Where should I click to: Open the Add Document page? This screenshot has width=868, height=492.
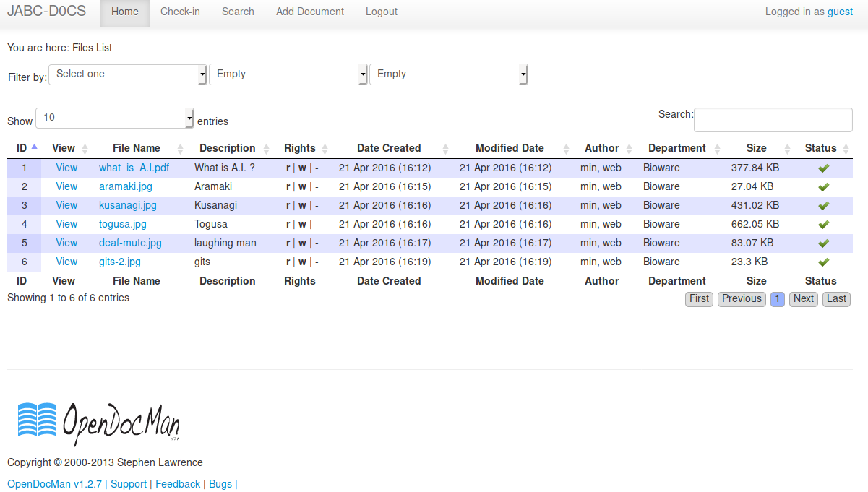coord(309,12)
